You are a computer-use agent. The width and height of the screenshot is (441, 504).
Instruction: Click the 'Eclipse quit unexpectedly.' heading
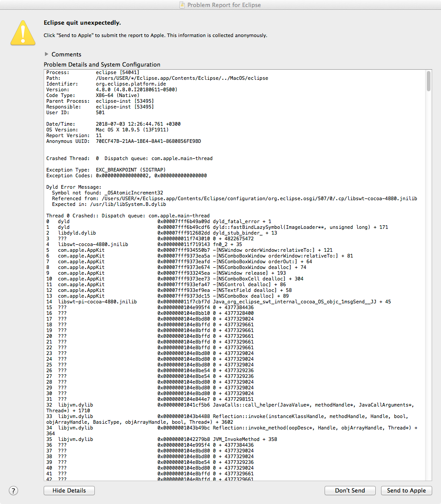point(82,23)
